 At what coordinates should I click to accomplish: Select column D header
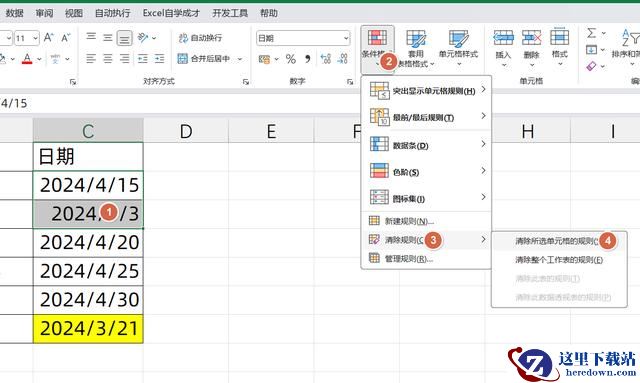(x=186, y=131)
